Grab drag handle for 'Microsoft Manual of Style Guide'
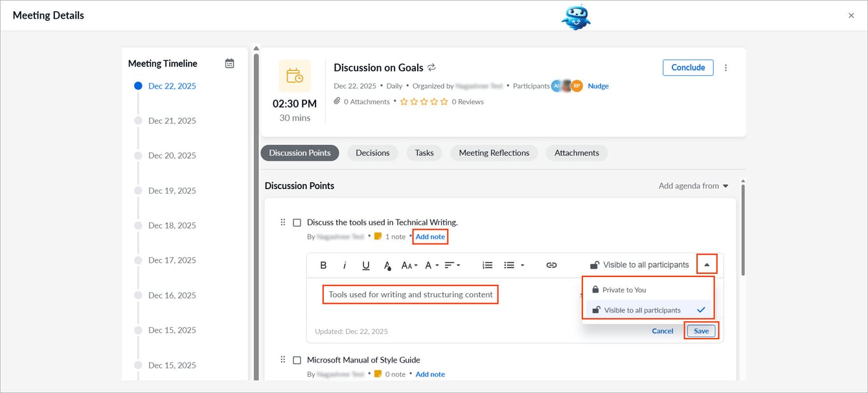Image resolution: width=868 pixels, height=393 pixels. click(282, 359)
